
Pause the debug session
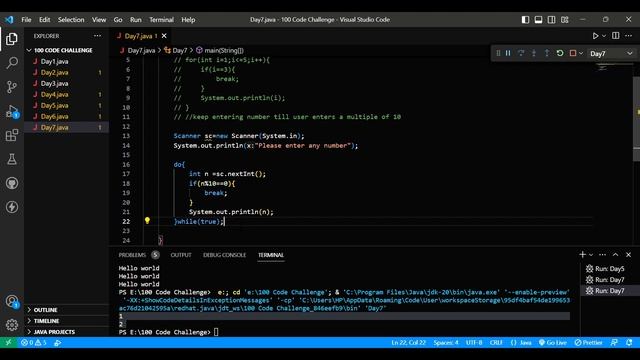pos(508,53)
